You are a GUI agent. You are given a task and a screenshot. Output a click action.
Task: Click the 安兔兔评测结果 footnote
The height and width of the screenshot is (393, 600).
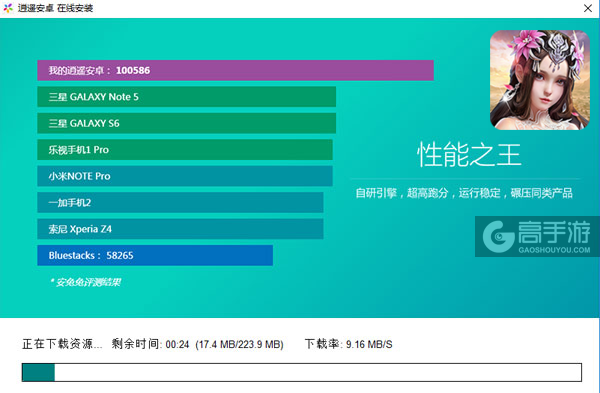pyautogui.click(x=85, y=282)
